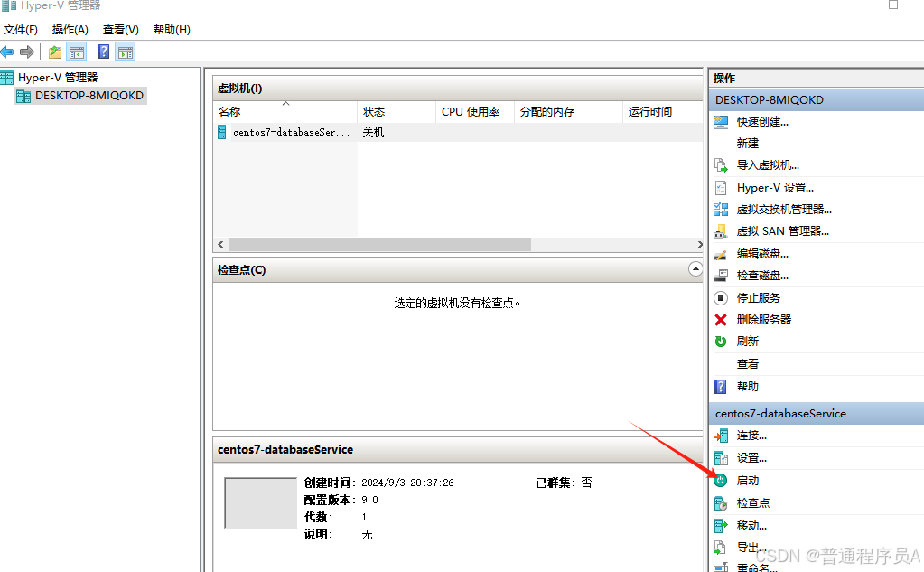Click 虚拟交换机管理器... action link
The width and height of the screenshot is (924, 572).
coord(784,210)
